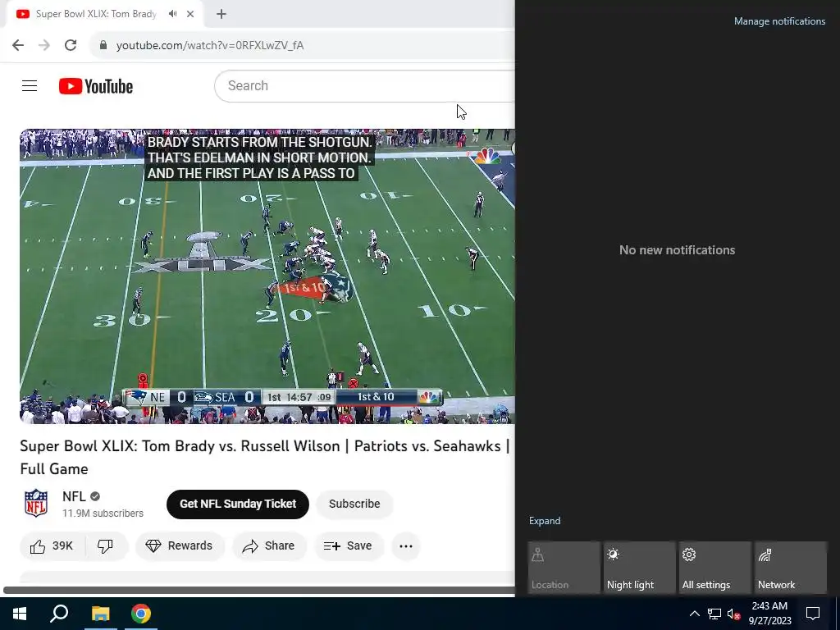Like the video with the thumbs-up 39K button

52,546
